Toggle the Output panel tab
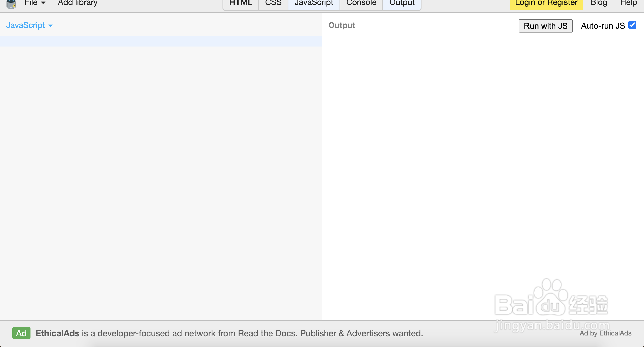 pos(402,3)
